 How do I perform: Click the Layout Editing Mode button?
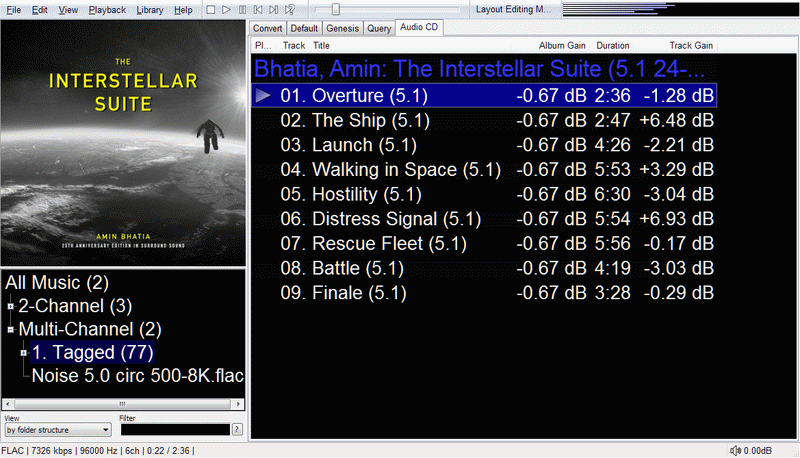click(513, 9)
